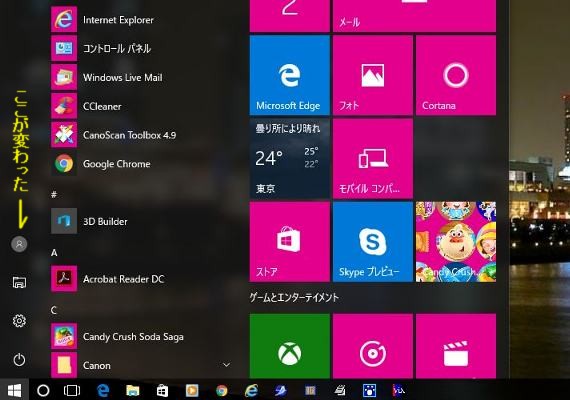Open コントロール パネル from the app list

142,48
